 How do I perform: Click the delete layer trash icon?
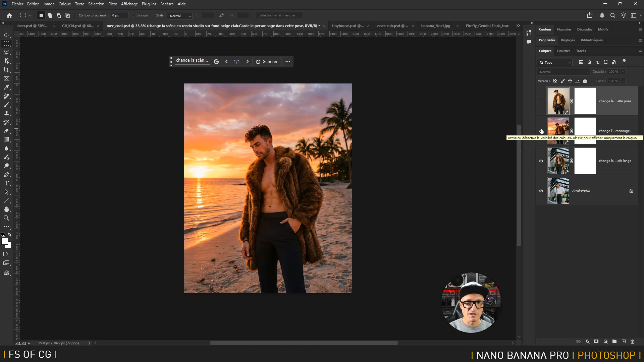pos(632,342)
